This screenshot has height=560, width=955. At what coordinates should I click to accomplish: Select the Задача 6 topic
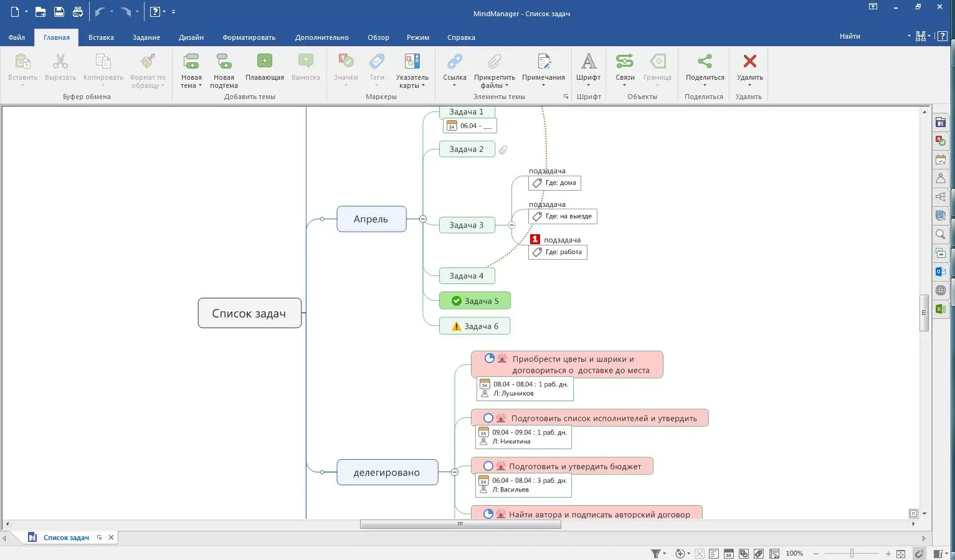click(475, 326)
